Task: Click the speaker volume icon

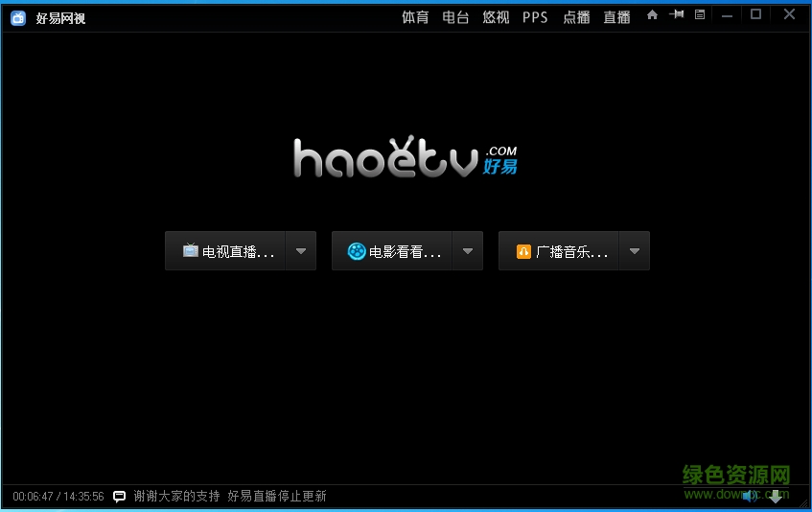Action: pyautogui.click(x=749, y=496)
